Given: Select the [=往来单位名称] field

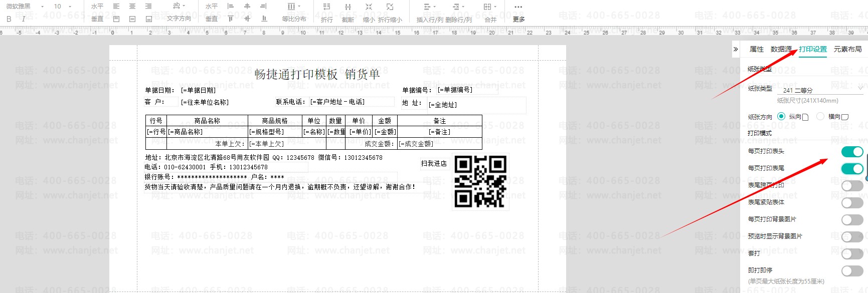Looking at the screenshot, I should coord(205,102).
